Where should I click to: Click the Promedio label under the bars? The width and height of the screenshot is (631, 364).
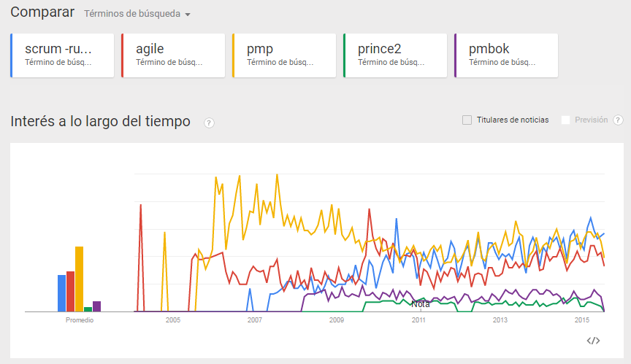[x=79, y=320]
